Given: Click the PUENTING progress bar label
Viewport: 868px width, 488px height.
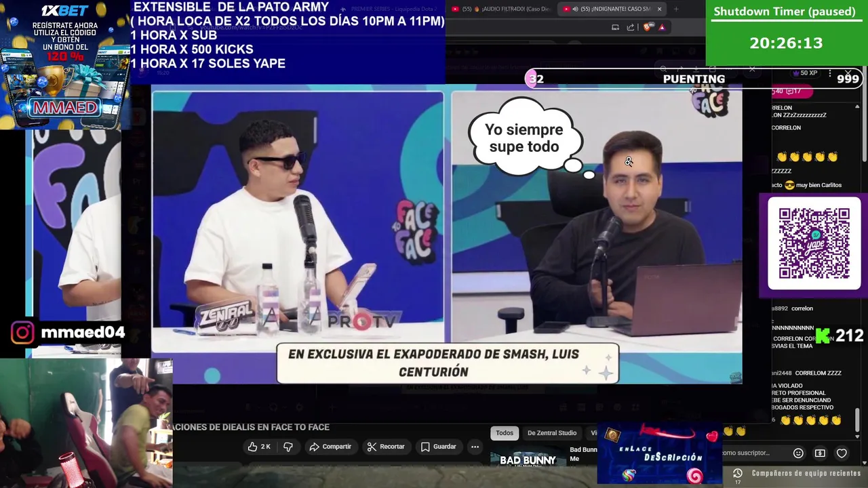Looking at the screenshot, I should tap(694, 79).
